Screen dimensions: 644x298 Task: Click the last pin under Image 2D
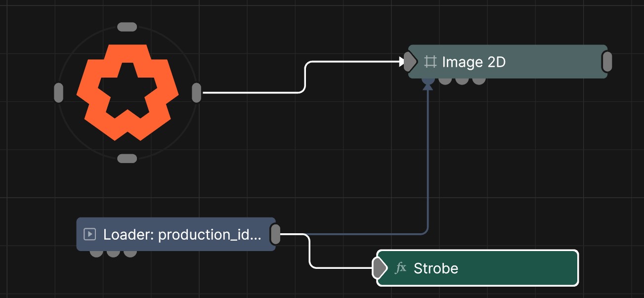(x=478, y=81)
